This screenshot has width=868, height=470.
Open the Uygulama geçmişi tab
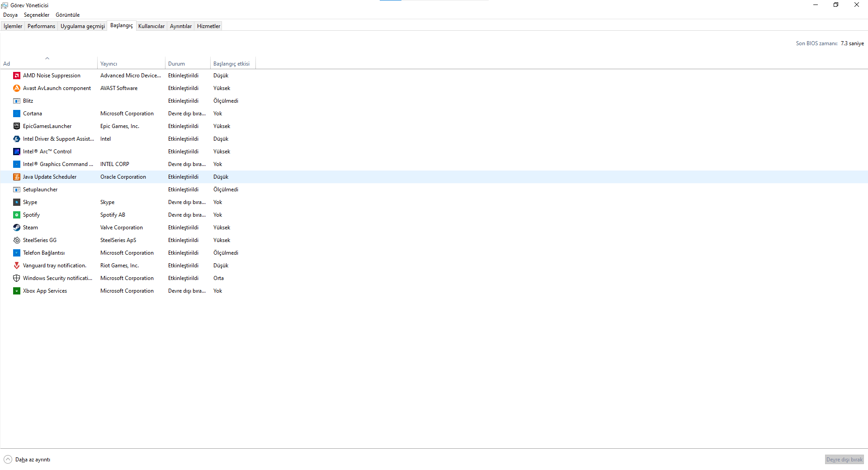click(82, 26)
